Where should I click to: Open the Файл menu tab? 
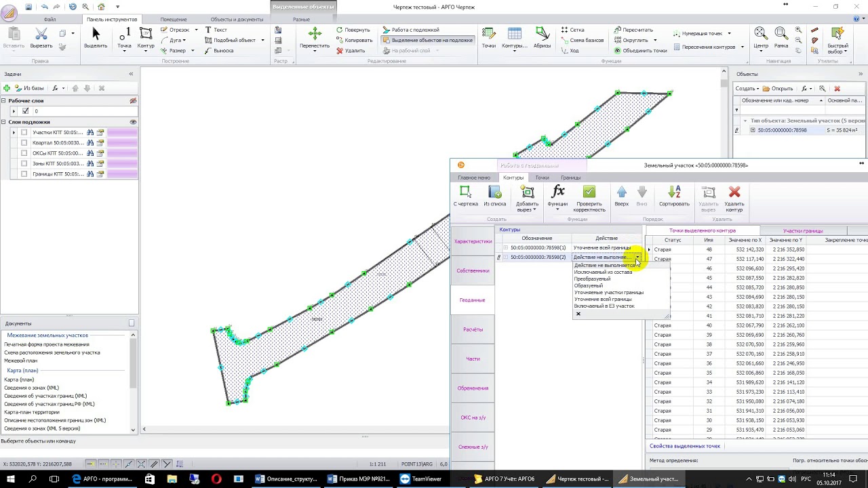pos(50,20)
